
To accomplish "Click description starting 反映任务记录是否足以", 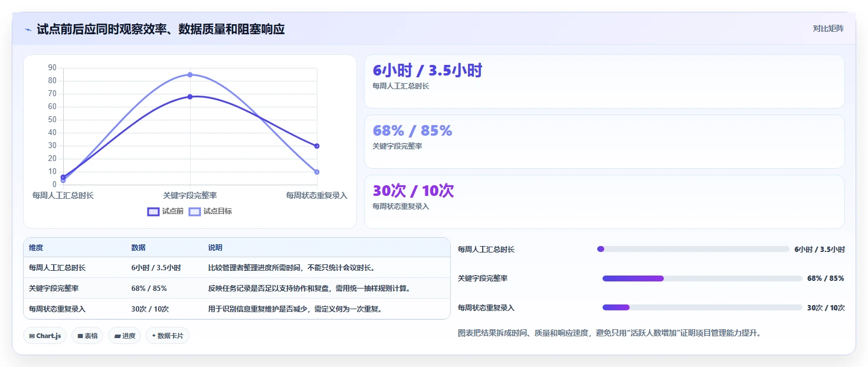I will pyautogui.click(x=309, y=289).
